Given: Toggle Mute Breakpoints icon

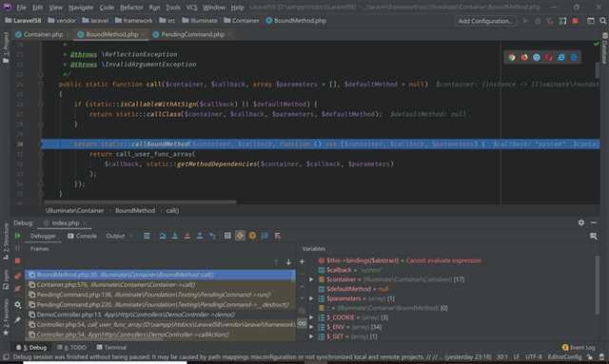Looking at the screenshot, I should [18, 288].
